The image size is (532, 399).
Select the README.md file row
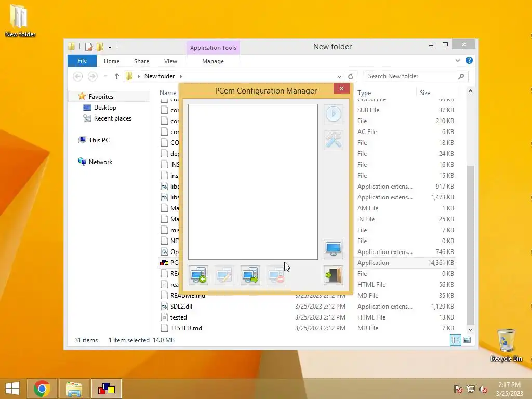[x=307, y=296]
